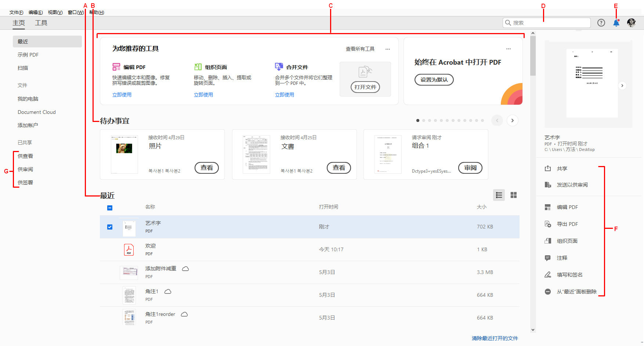
Task: Open 供查看 shared files list
Action: [x=25, y=156]
